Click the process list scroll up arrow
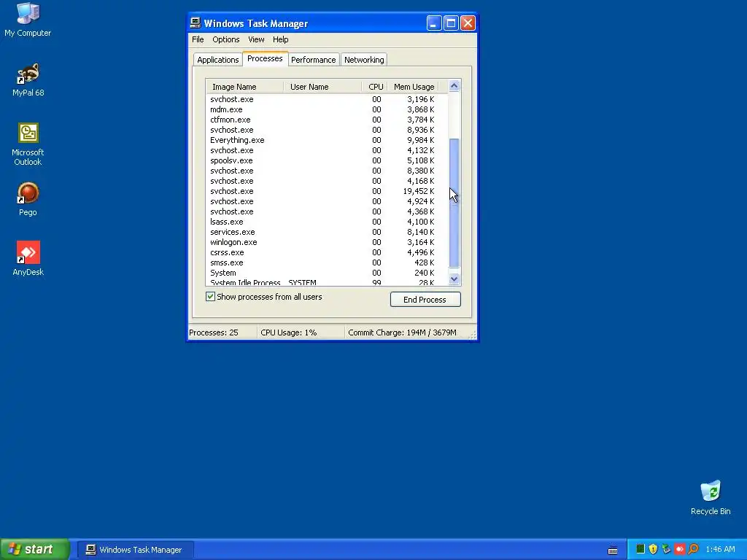 point(454,86)
